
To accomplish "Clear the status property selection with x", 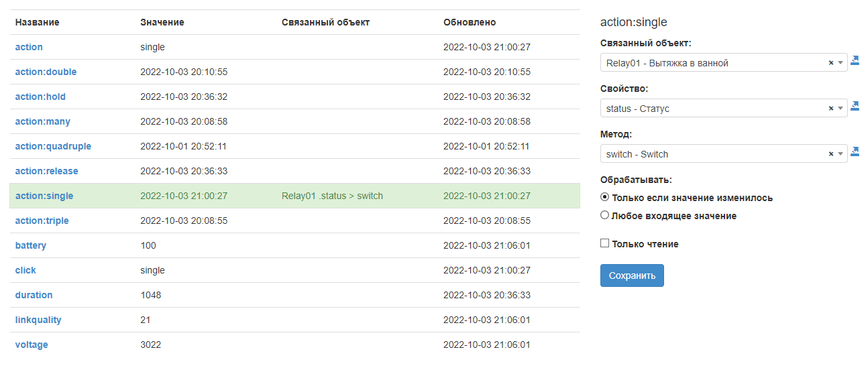I will [x=830, y=109].
